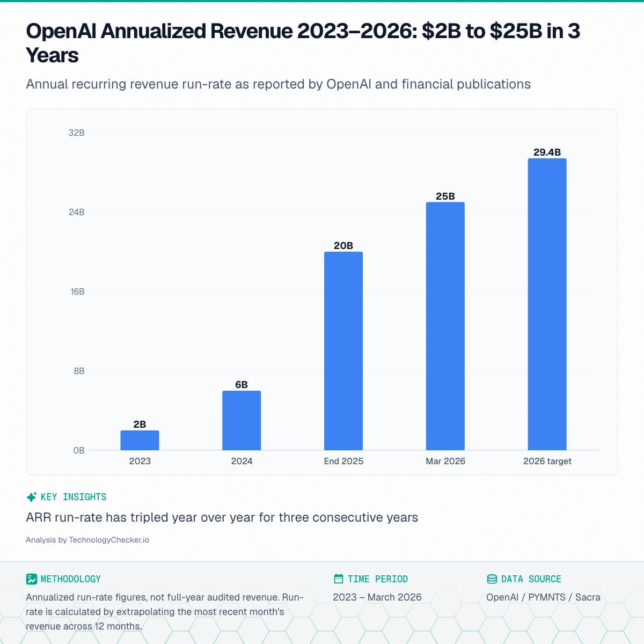Image resolution: width=644 pixels, height=644 pixels.
Task: Click the 2024 x-axis label
Action: (241, 461)
